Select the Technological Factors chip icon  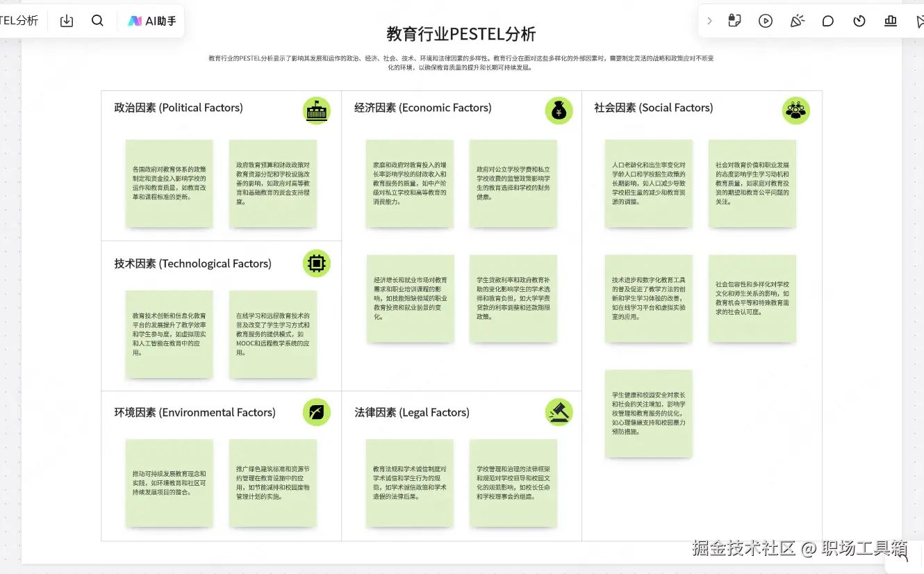pyautogui.click(x=317, y=263)
